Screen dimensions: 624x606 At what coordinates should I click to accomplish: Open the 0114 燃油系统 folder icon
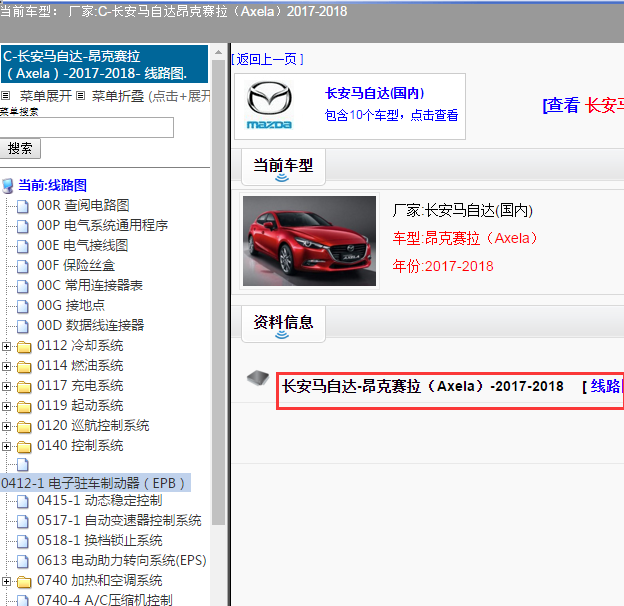tap(24, 366)
